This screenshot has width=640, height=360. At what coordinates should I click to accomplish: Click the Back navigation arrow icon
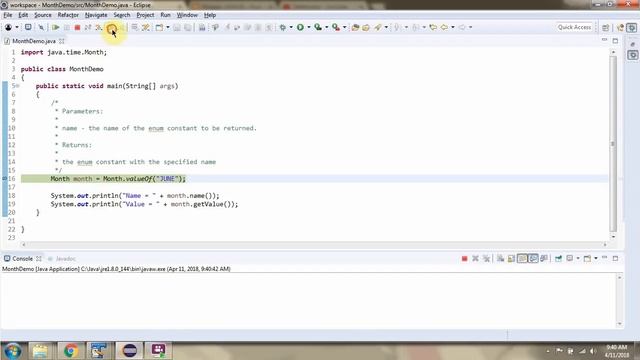pyautogui.click(x=444, y=27)
